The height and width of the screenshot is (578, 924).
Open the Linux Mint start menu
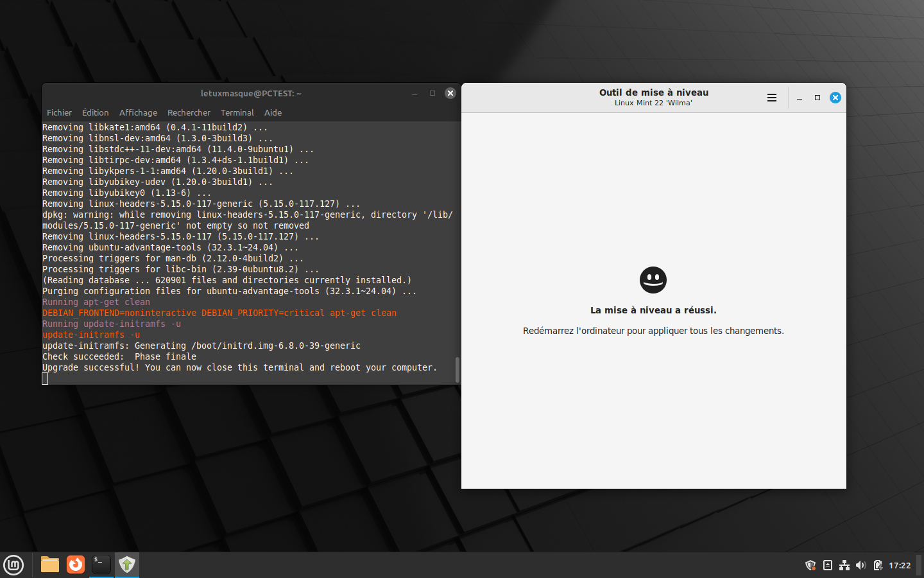(x=13, y=565)
